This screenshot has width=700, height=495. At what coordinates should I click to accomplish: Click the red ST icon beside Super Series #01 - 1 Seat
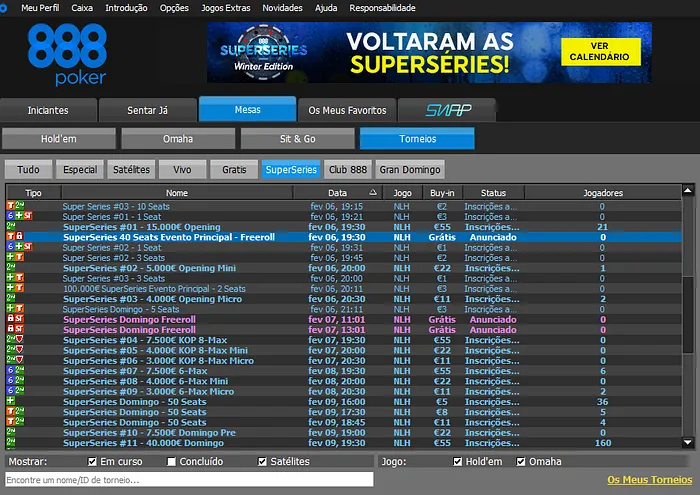coord(28,216)
